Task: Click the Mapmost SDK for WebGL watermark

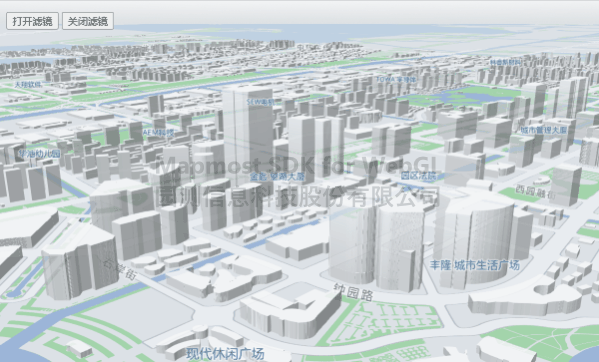Action: pyautogui.click(x=299, y=165)
